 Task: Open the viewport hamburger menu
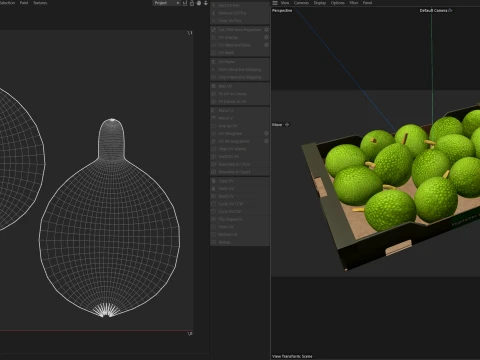click(275, 3)
